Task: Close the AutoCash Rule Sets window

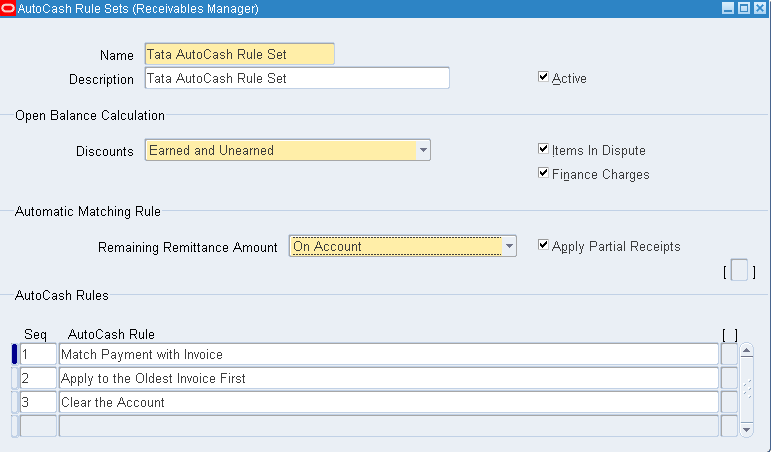Action: click(759, 9)
